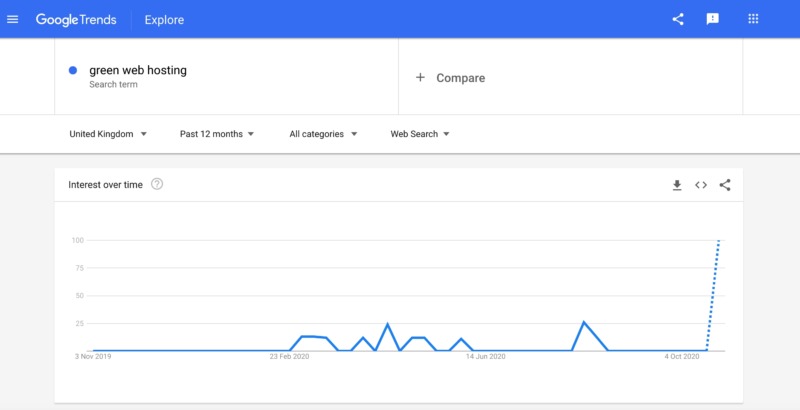
Task: Expand the All categories dropdown
Action: point(322,134)
